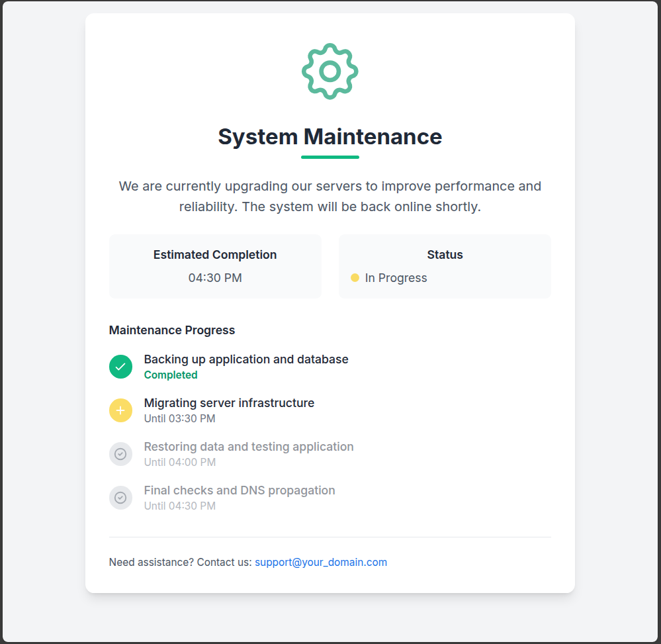Click Migrating server infrastructure step title
Screen dimensions: 661x644
[230, 403]
